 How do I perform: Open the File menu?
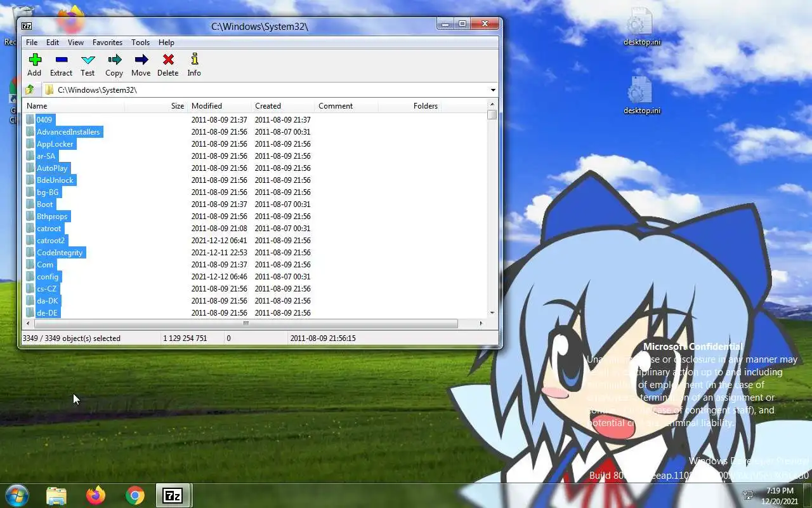click(31, 43)
